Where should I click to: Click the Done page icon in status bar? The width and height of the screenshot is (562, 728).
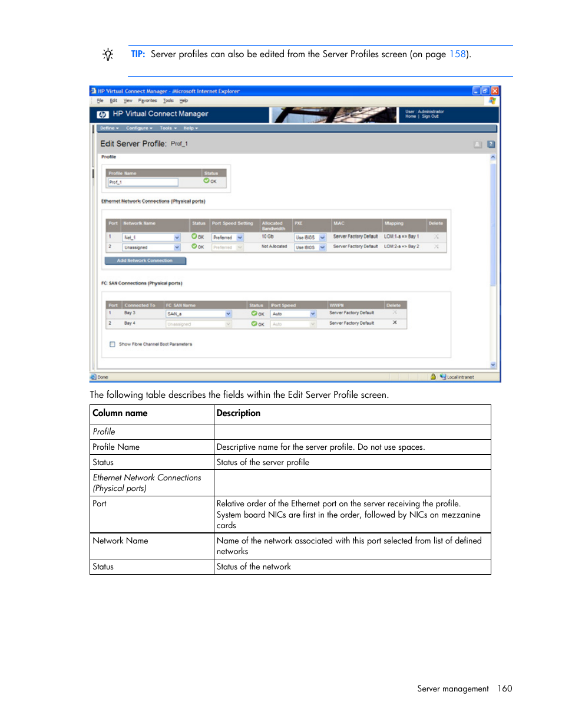(93, 377)
